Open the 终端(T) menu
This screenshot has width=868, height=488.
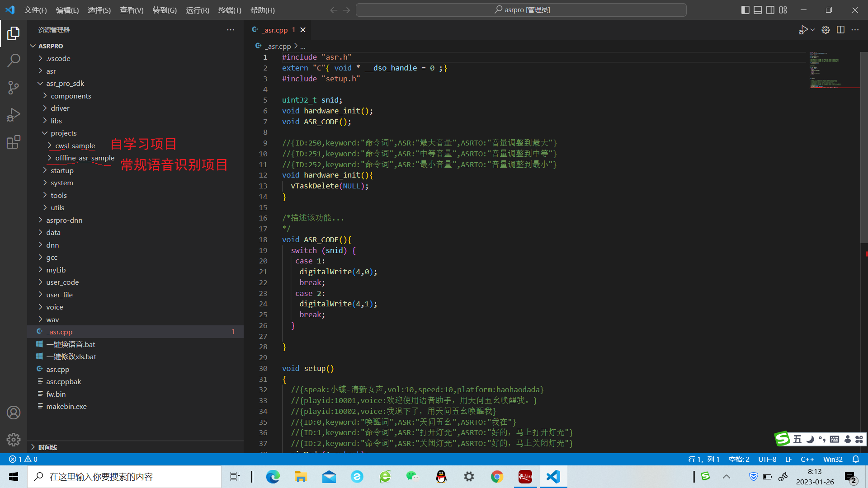tap(230, 10)
